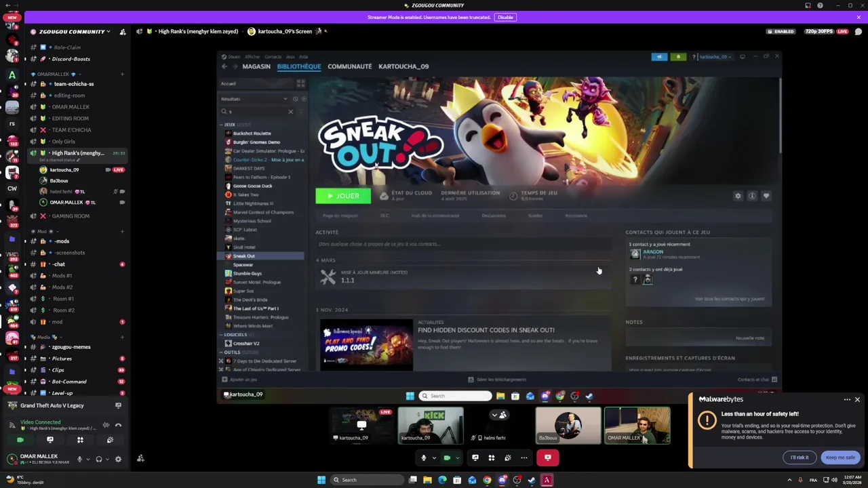Add channel to OMARMALLEK category plus icon
The height and width of the screenshot is (488, 868).
tap(123, 74)
